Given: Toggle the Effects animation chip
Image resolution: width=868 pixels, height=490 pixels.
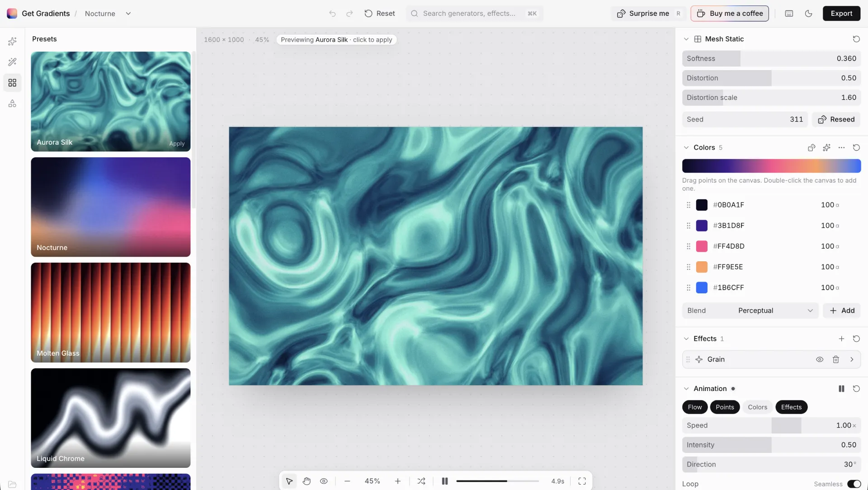Looking at the screenshot, I should point(791,407).
